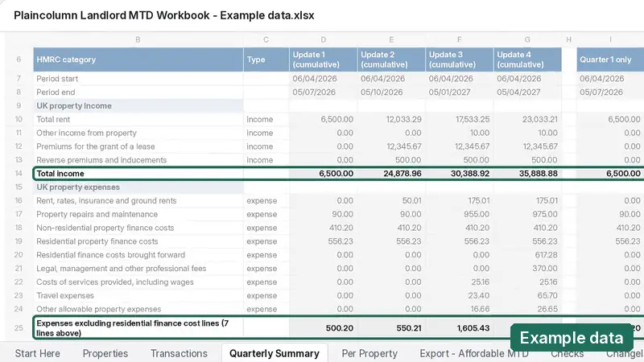Open the Start Here sheet tab
The height and width of the screenshot is (362, 644).
[37, 353]
